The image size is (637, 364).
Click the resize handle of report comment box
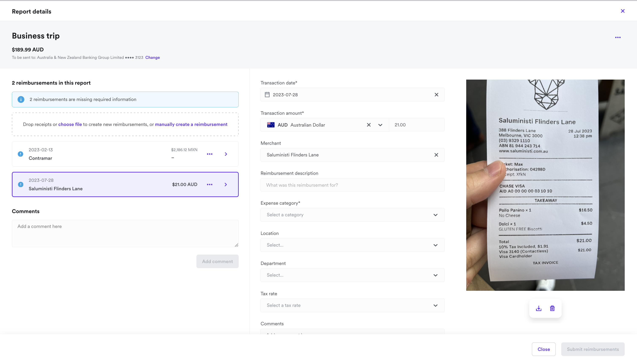237,245
